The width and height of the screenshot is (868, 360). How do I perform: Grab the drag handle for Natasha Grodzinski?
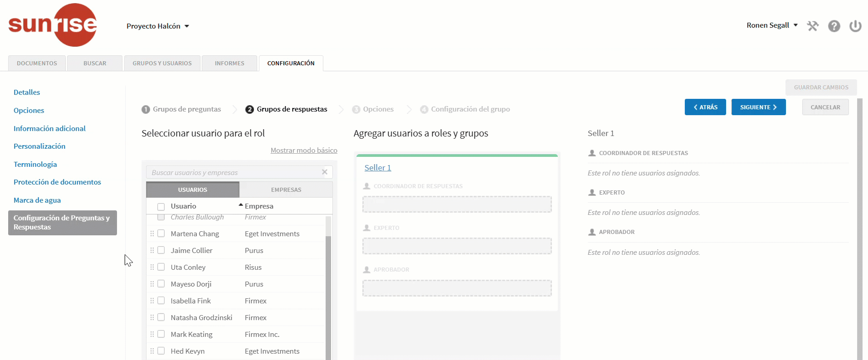(152, 317)
